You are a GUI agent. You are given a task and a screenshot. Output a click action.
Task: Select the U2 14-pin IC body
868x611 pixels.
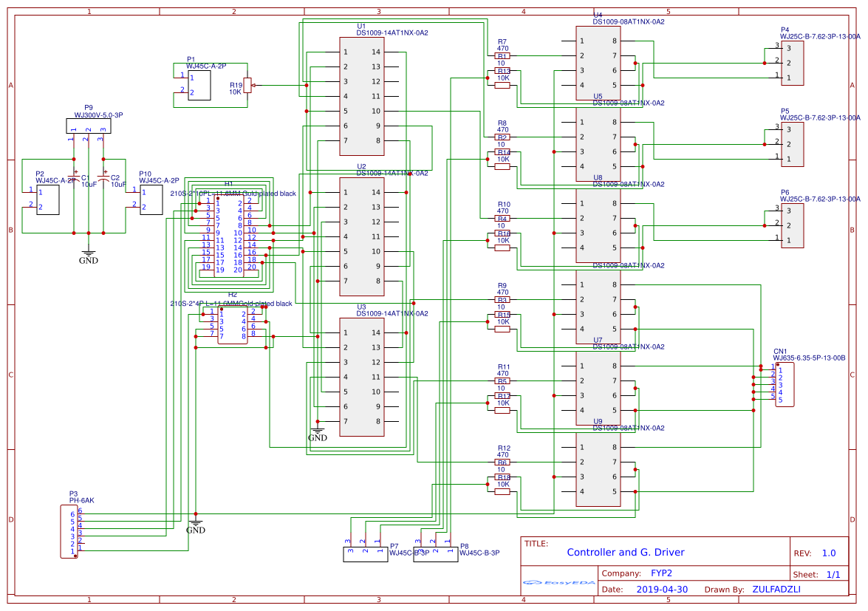[x=361, y=237]
